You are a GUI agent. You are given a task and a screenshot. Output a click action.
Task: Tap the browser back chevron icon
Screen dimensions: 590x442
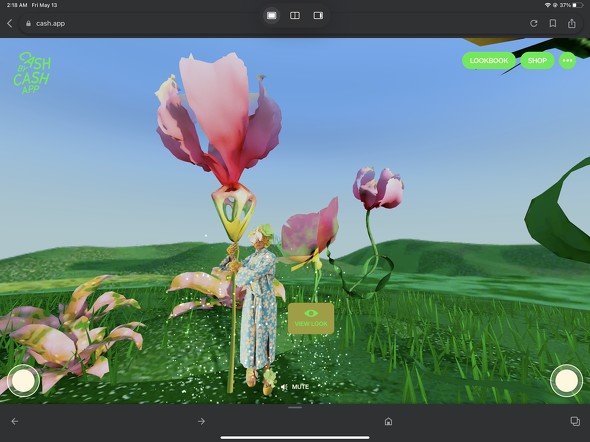click(x=10, y=24)
